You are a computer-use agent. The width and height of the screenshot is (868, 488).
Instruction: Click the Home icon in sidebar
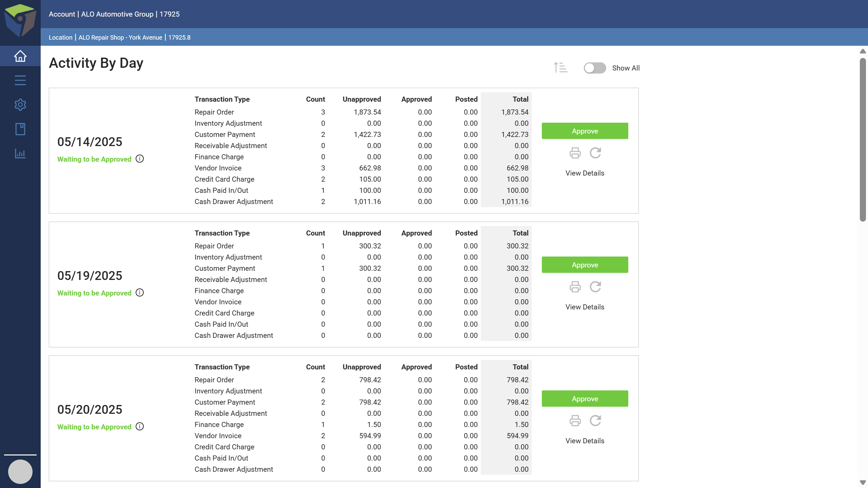tap(20, 56)
